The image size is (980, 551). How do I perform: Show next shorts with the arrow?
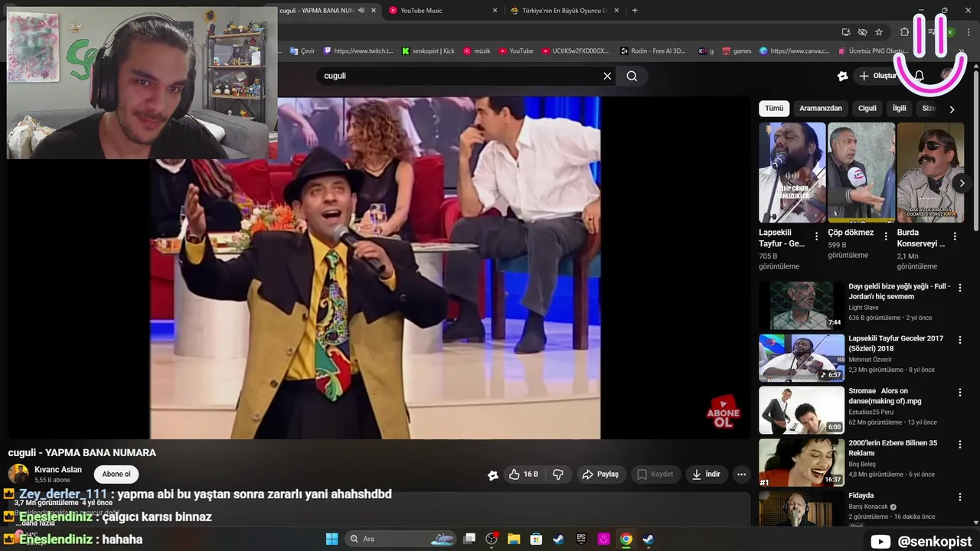(x=962, y=183)
